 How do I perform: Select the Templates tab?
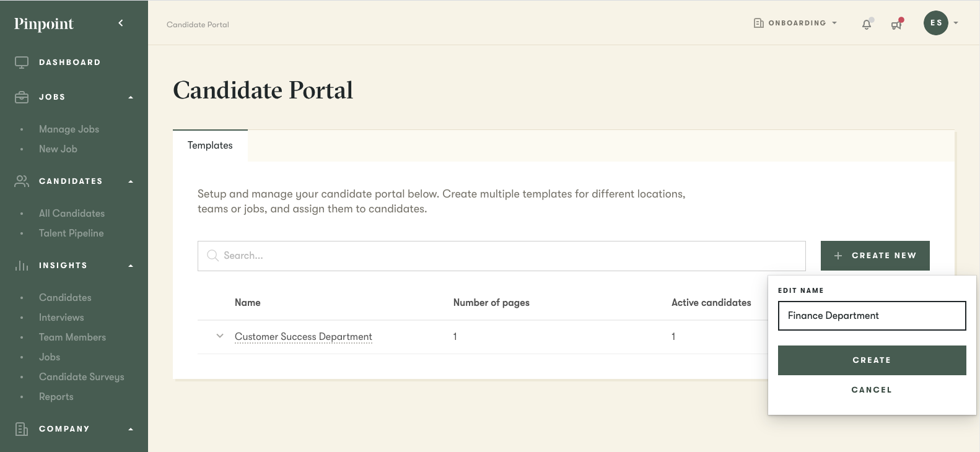click(210, 146)
